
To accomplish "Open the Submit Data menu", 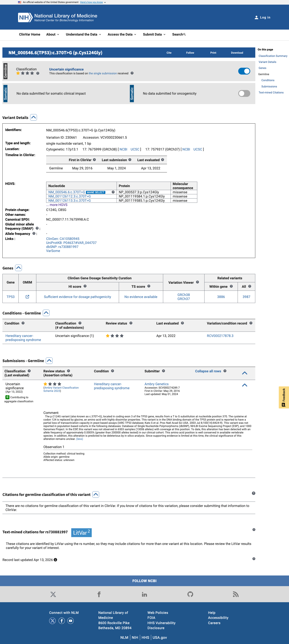I will (x=154, y=35).
